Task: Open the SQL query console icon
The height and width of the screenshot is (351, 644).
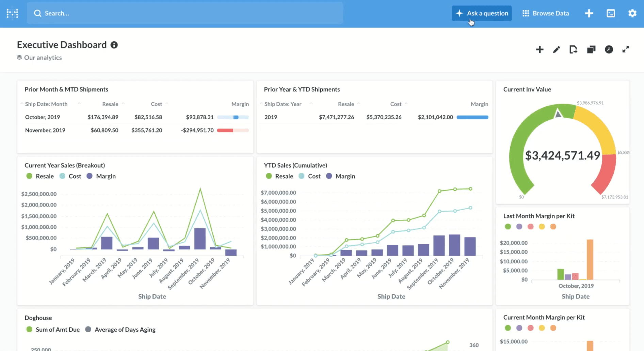Action: [611, 13]
